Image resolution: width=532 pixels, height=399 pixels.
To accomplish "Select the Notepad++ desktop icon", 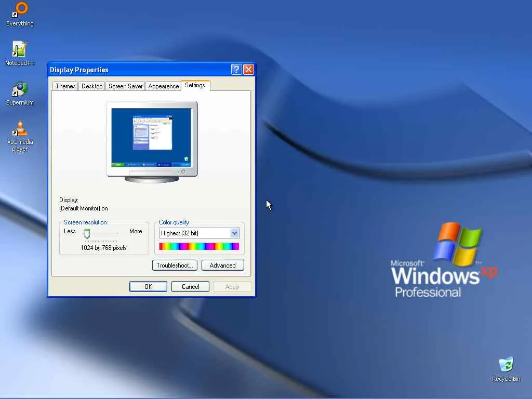I will (x=20, y=54).
